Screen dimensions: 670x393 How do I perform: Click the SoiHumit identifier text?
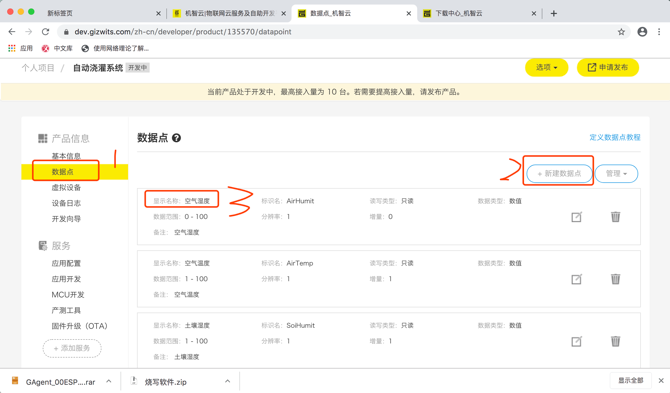[300, 326]
